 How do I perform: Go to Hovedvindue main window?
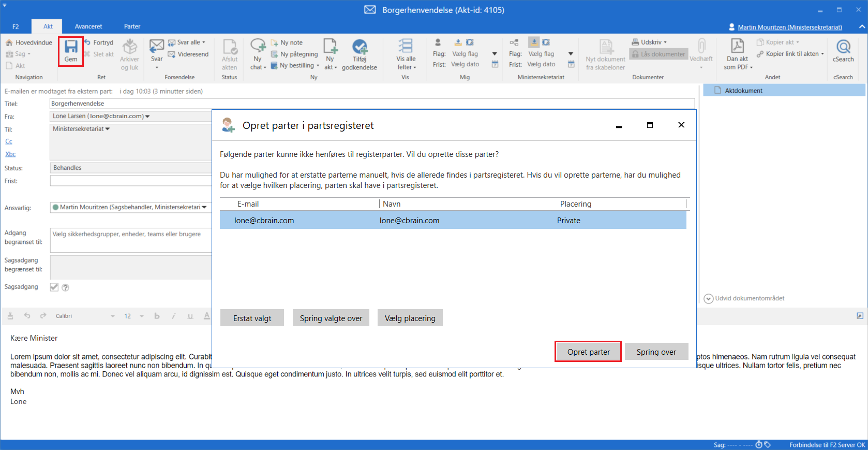(29, 42)
